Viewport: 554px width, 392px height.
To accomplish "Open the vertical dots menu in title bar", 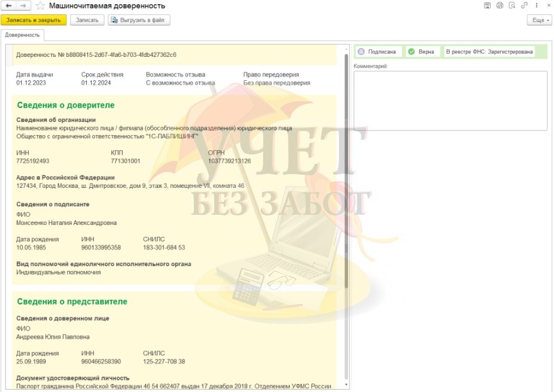I will point(537,5).
